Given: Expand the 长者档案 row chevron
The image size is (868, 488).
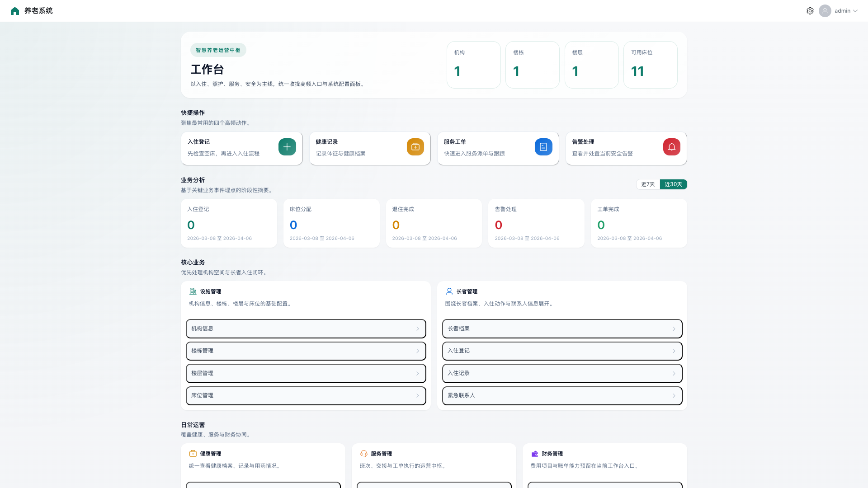Looking at the screenshot, I should pyautogui.click(x=674, y=328).
